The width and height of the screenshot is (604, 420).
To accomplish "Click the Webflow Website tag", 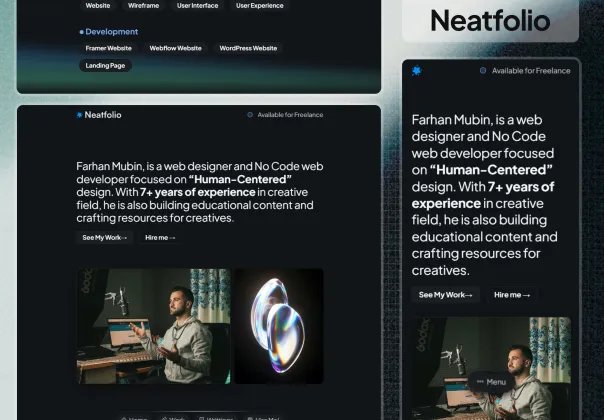I will click(175, 48).
